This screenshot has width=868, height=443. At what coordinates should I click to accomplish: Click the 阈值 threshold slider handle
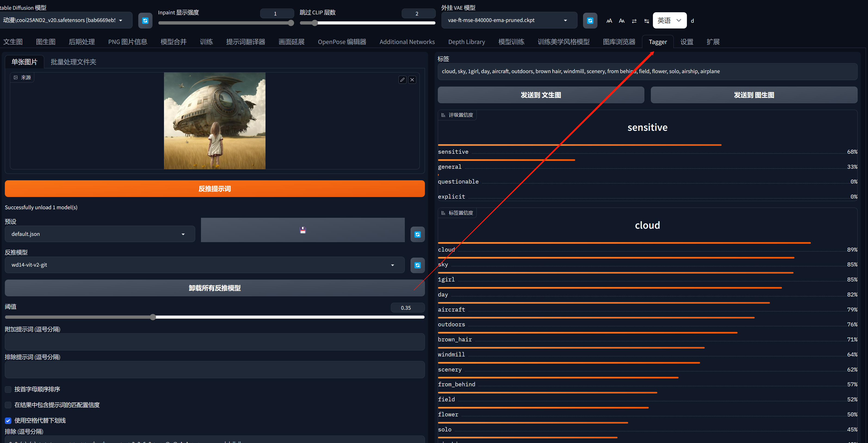pyautogui.click(x=153, y=317)
